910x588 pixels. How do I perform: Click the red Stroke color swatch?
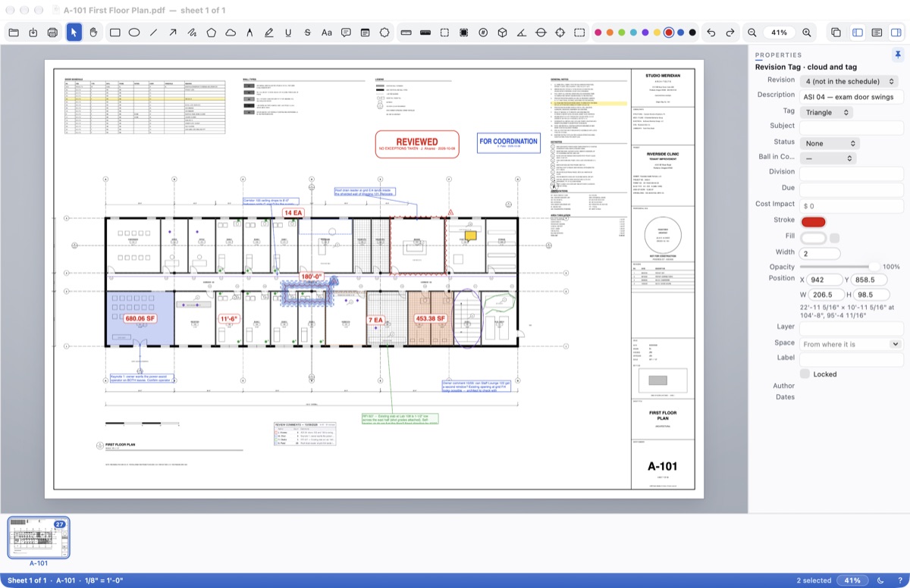pyautogui.click(x=813, y=222)
